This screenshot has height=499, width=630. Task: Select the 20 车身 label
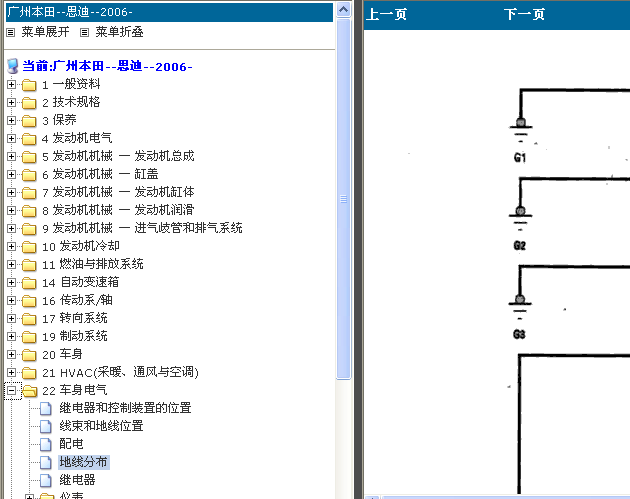(x=62, y=355)
